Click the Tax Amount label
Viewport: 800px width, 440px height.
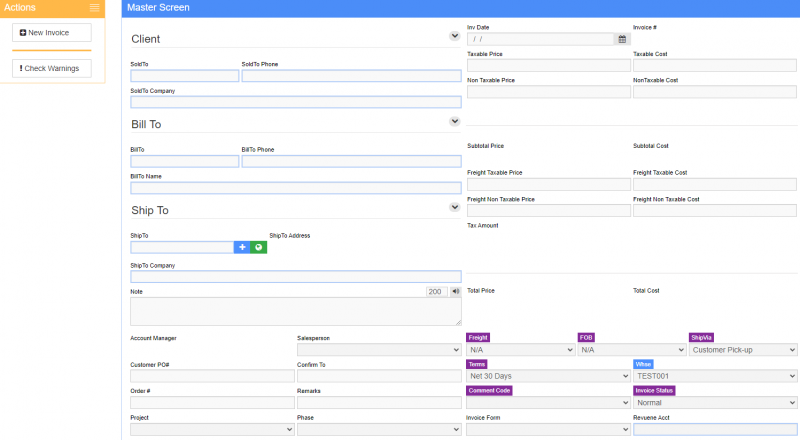point(483,225)
